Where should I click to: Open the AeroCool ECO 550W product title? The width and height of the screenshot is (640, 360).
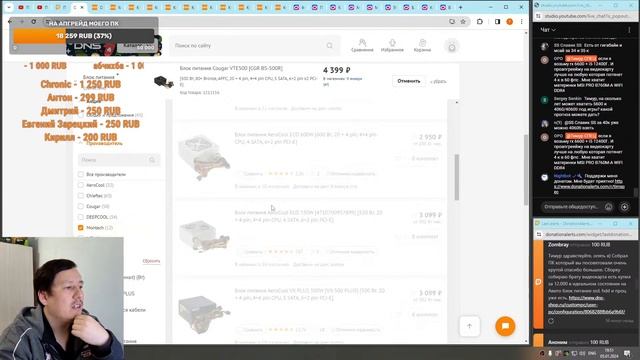[x=308, y=216]
